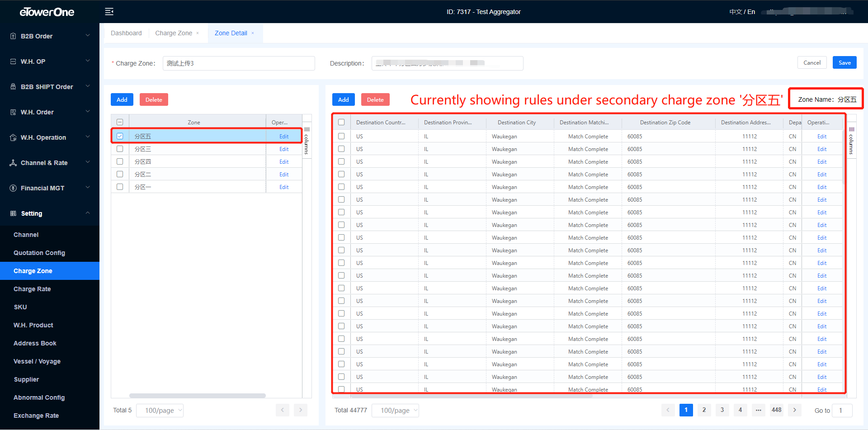Open Zone table 100/page size dropdown
868x430 pixels.
[160, 411]
